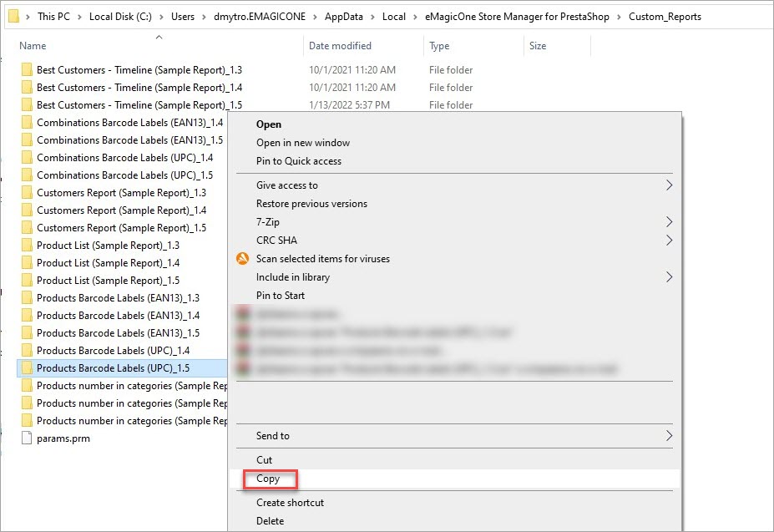Click folder icon of Customers Report (Sample Report)_1.3
Viewport: 774px width, 532px height.
(x=27, y=192)
